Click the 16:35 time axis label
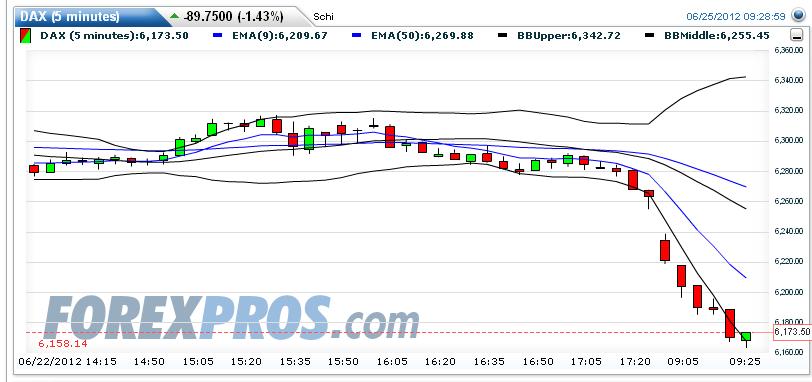This screenshot has width=812, height=382. click(489, 362)
